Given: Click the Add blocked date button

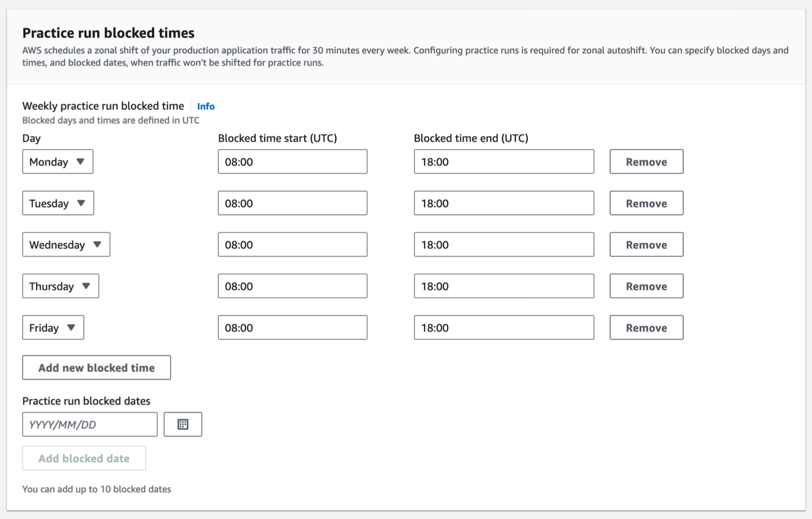Looking at the screenshot, I should pos(84,458).
